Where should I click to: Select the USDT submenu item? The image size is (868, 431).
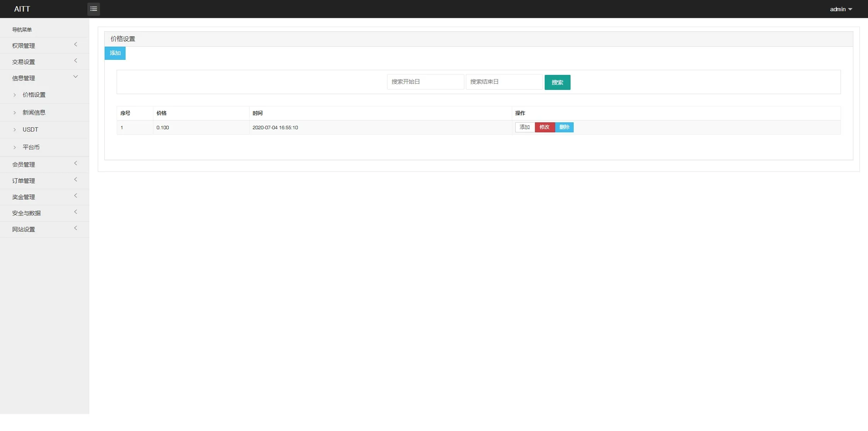(30, 130)
